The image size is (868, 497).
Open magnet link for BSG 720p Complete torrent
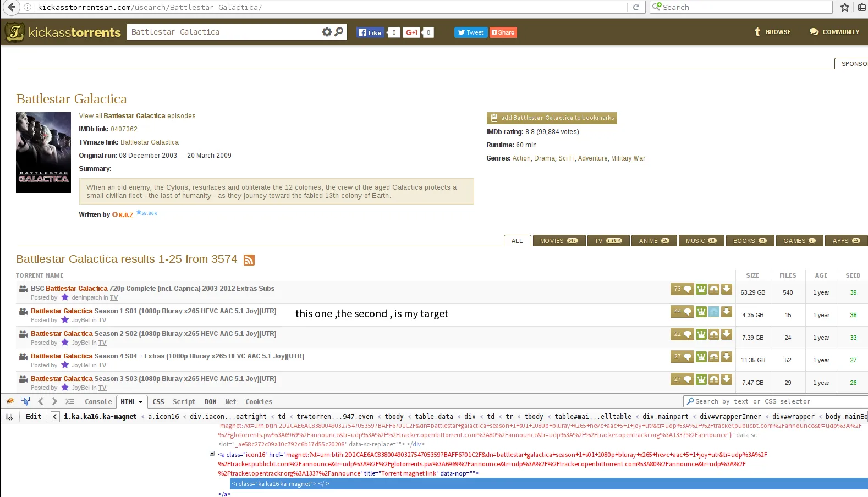point(714,289)
